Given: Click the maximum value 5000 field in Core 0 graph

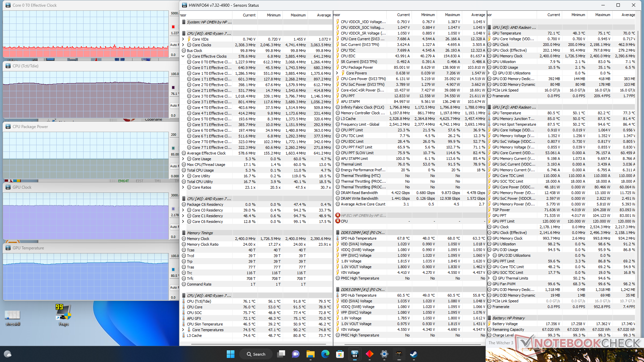Looking at the screenshot, I should click(174, 13).
